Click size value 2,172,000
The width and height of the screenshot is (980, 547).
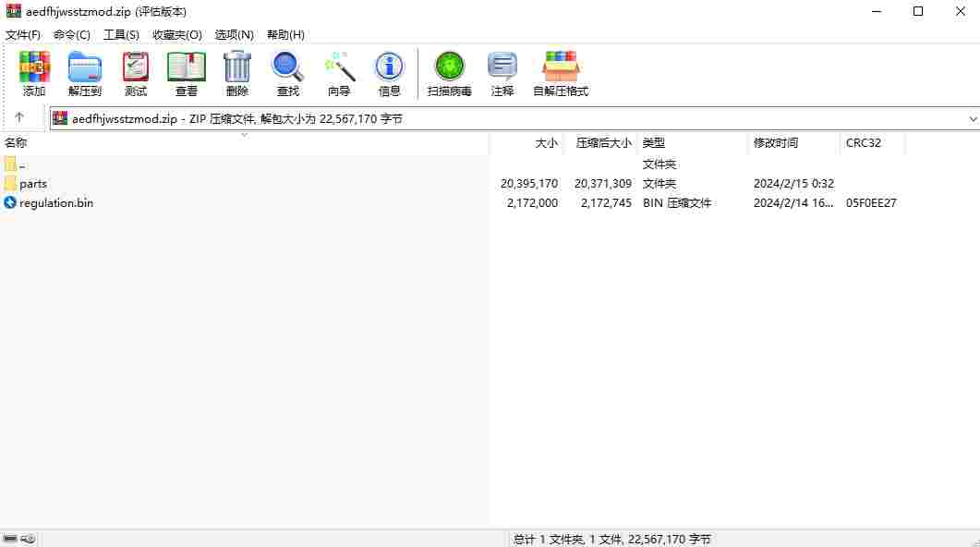(533, 202)
